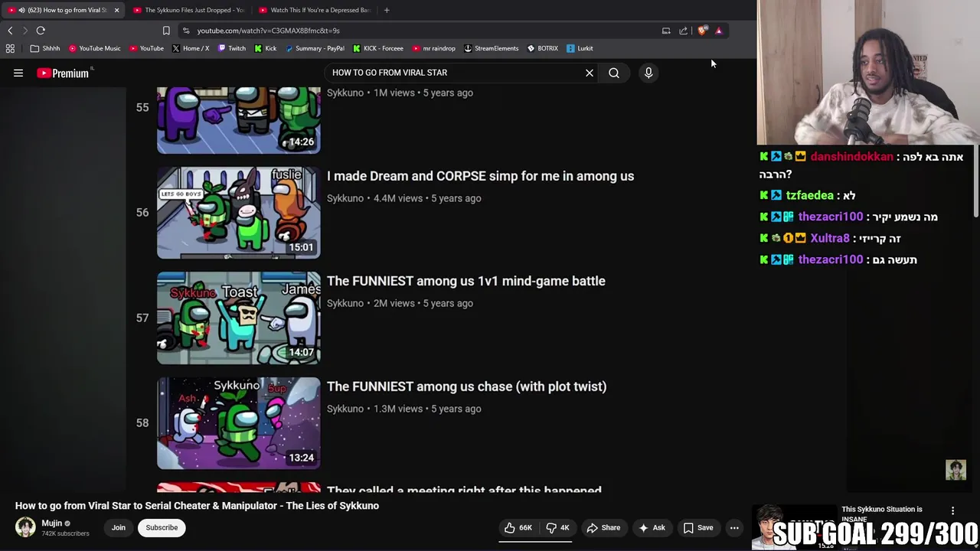Go to YouTube Premium home logo
The width and height of the screenshot is (980, 551).
pyautogui.click(x=63, y=73)
